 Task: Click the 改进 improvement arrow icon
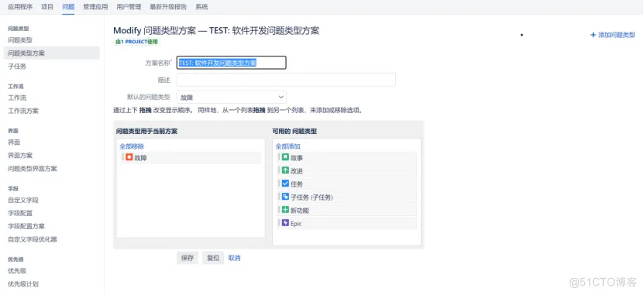coord(285,170)
